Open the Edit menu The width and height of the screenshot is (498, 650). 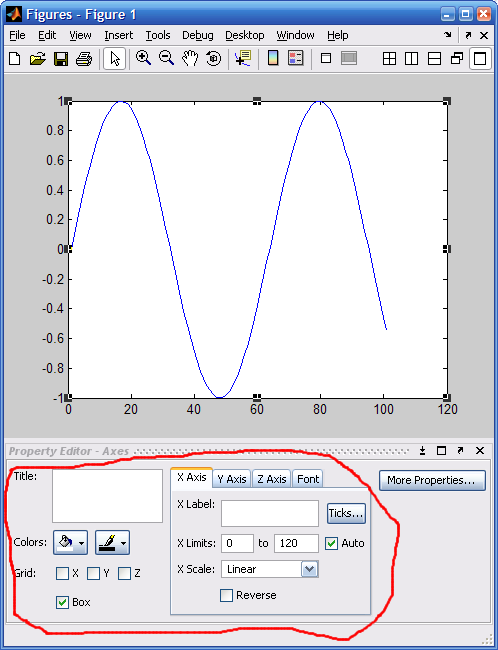click(x=47, y=35)
